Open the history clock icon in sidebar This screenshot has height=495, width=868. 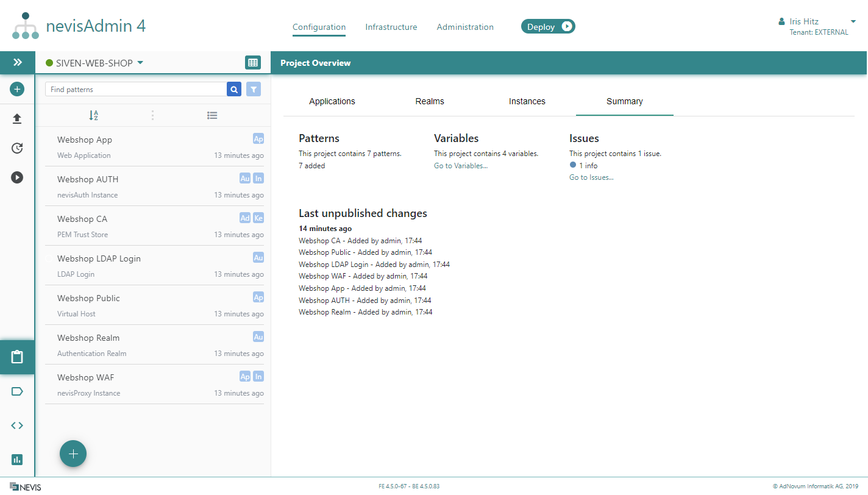point(17,148)
